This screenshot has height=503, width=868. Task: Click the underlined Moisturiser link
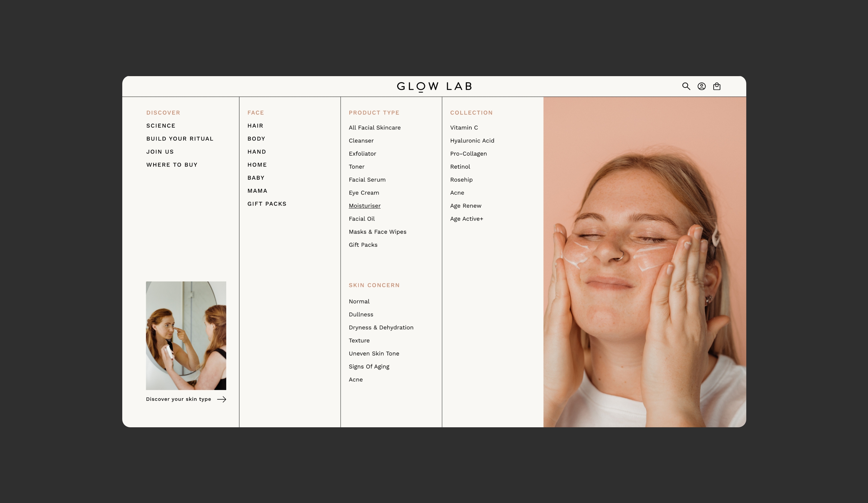coord(364,206)
